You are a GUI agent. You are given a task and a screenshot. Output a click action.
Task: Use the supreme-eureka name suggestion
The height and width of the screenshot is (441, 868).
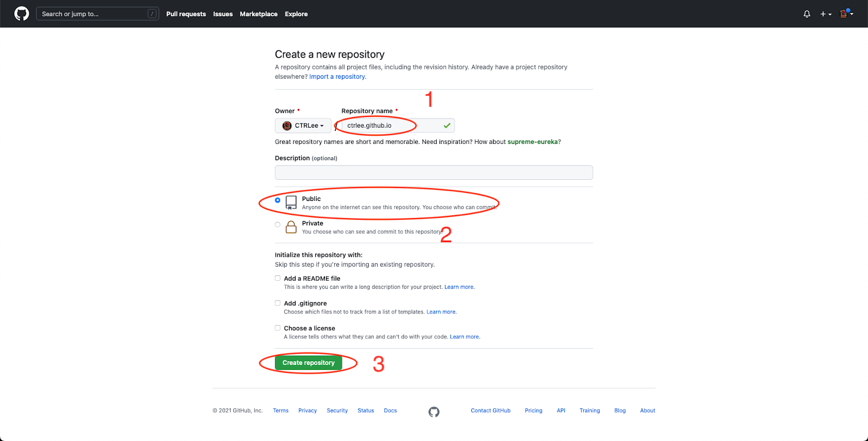(533, 142)
